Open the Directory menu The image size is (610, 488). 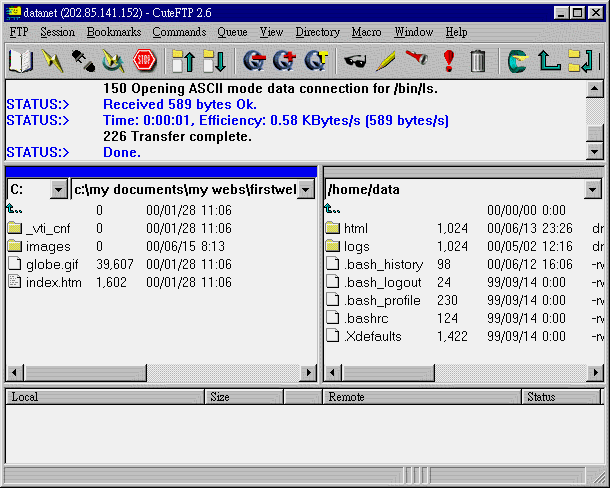pyautogui.click(x=317, y=32)
